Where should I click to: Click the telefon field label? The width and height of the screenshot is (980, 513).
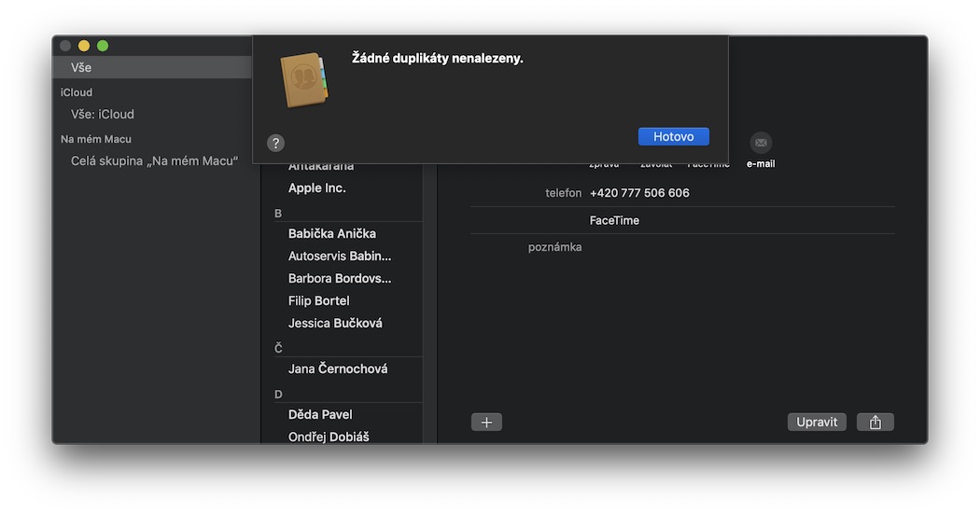[563, 193]
